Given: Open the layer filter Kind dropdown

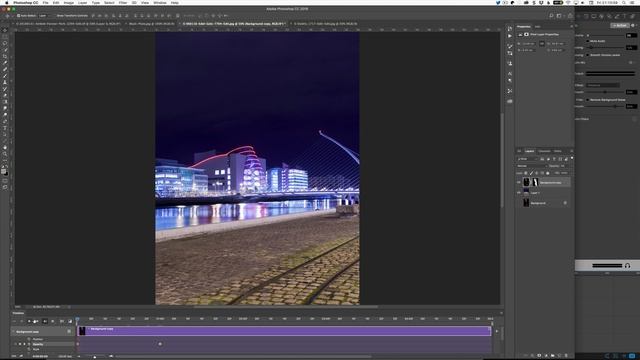Looking at the screenshot, I should pyautogui.click(x=528, y=159).
